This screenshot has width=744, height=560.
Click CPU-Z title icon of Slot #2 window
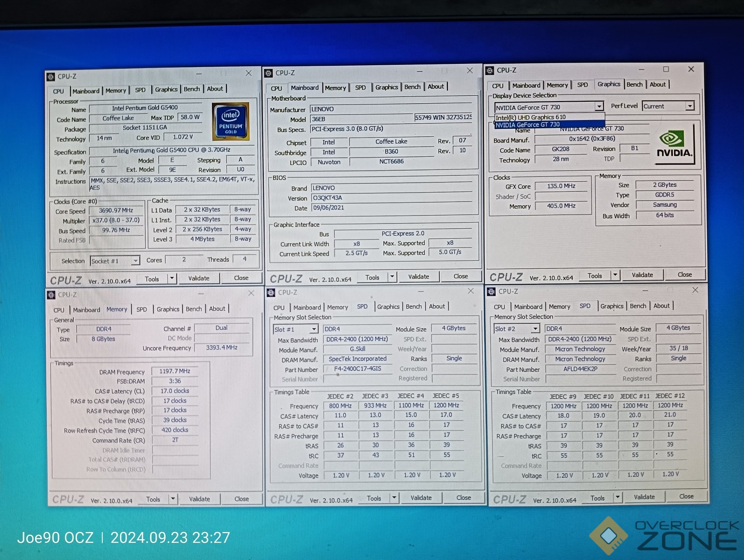tap(491, 292)
